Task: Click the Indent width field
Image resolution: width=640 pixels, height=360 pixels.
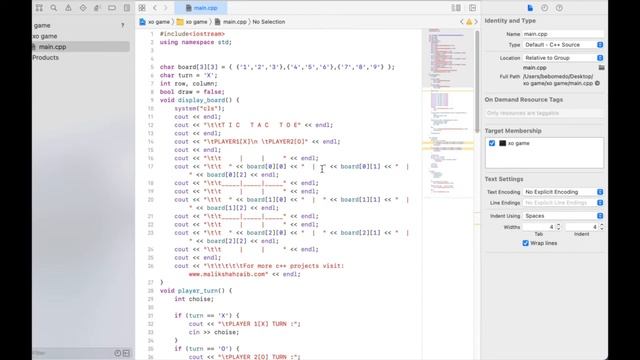Action: point(582,227)
